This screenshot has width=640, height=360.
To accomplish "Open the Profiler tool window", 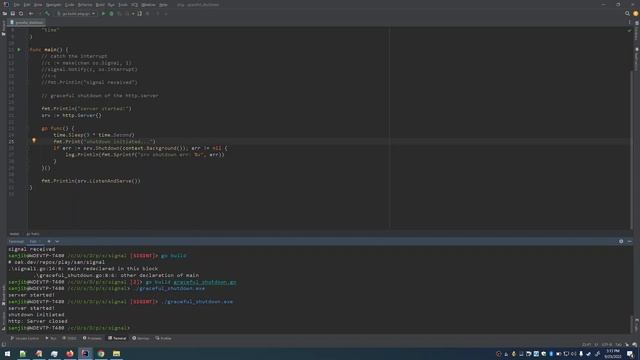I will tap(163, 338).
